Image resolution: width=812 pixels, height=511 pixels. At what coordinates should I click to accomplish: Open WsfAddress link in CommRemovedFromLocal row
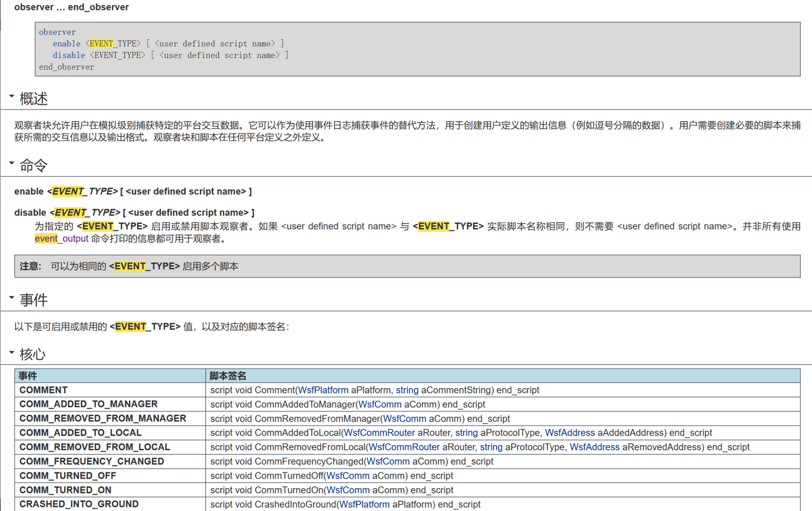pos(594,447)
